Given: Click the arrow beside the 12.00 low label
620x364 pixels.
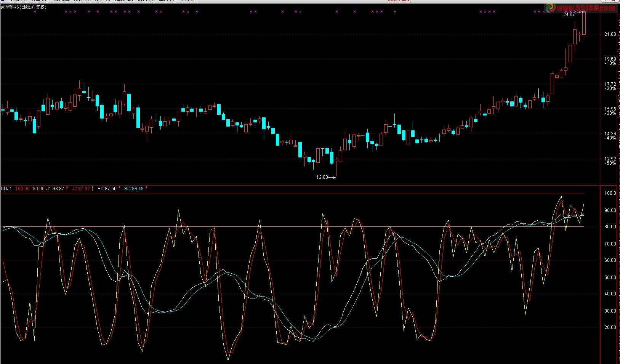Looking at the screenshot, I should point(332,177).
